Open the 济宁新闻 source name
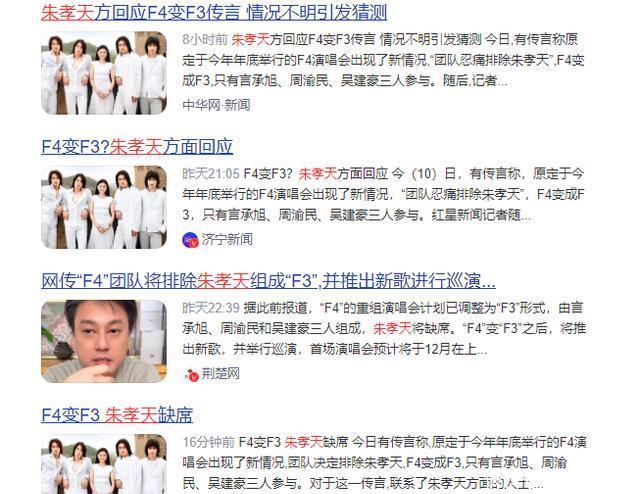Viewport: 640px width, 494px height. [x=227, y=240]
